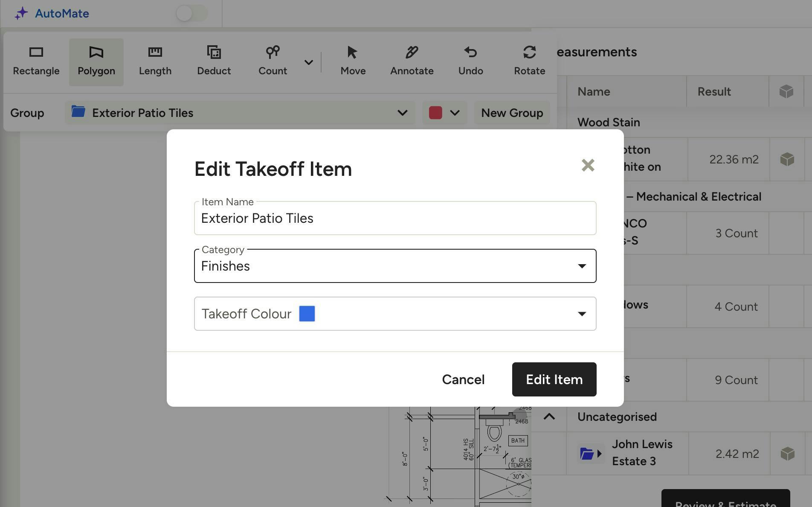Click the Undo icon
Viewport: 812px width, 507px height.
coord(471,52)
